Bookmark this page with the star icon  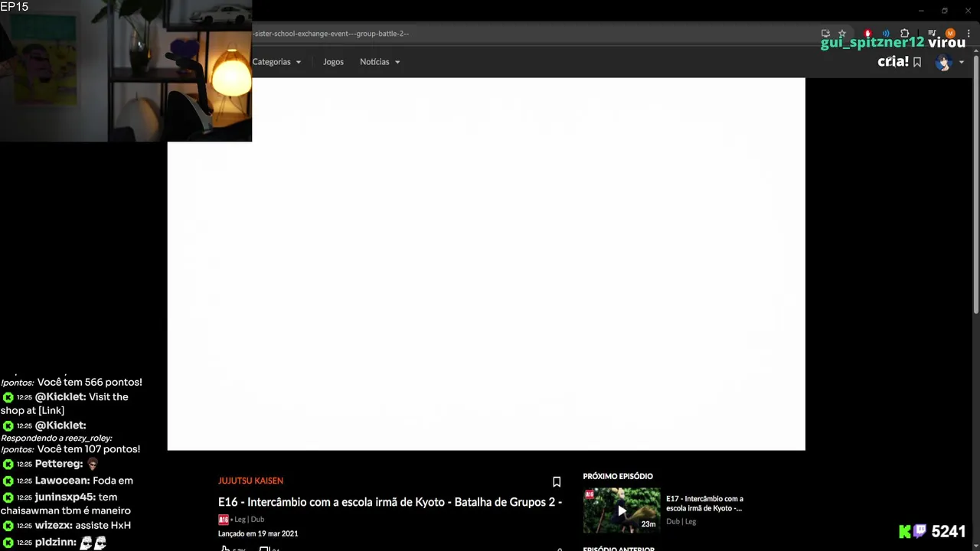click(x=842, y=34)
